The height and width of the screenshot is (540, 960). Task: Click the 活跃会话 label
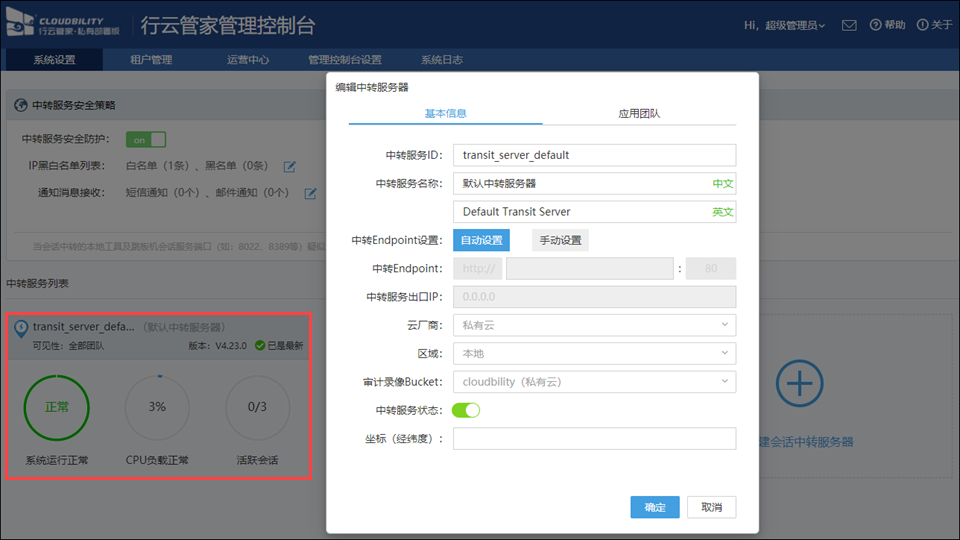[x=257, y=460]
